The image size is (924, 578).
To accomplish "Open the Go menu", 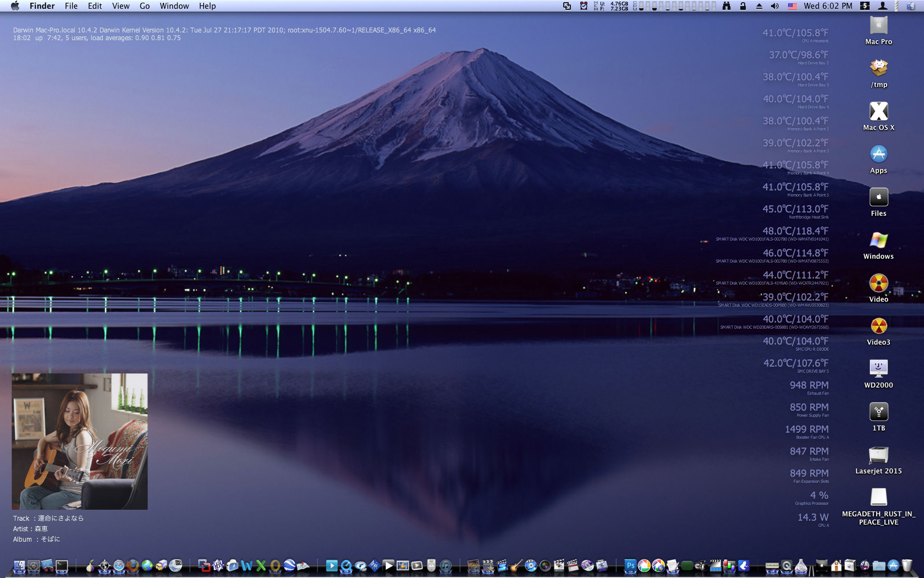I will pos(145,6).
